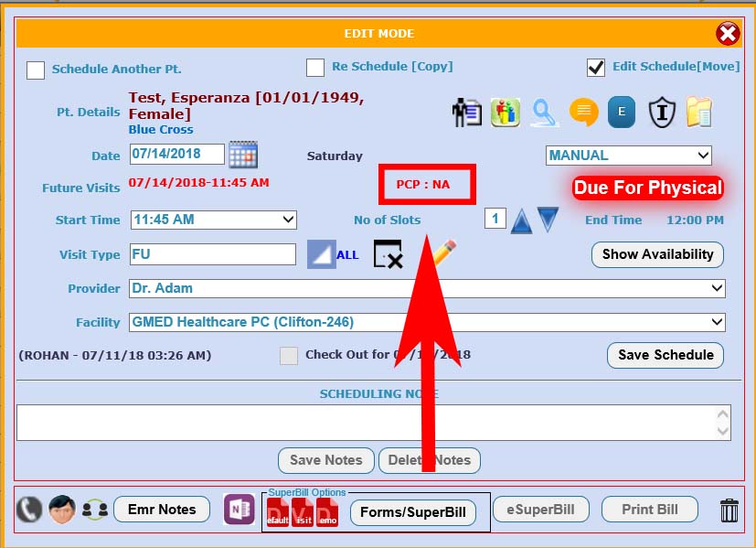Open the MANUAL dropdown selector

628,156
